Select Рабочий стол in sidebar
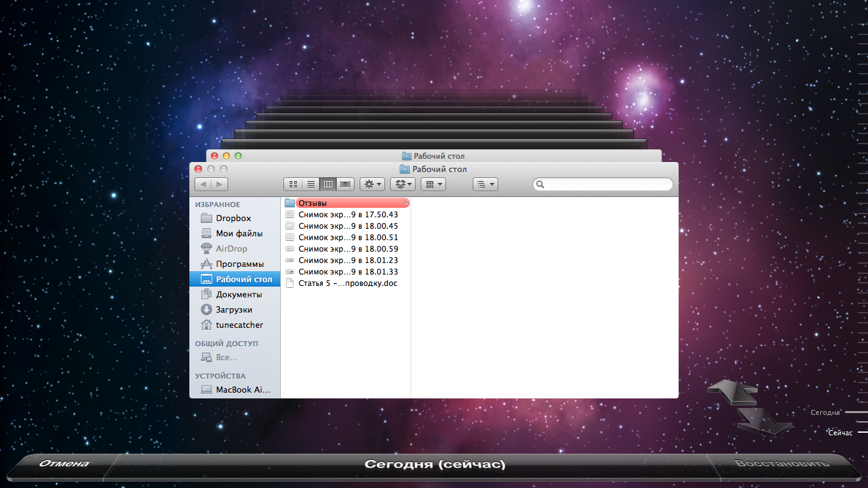The image size is (868, 488). [x=235, y=279]
